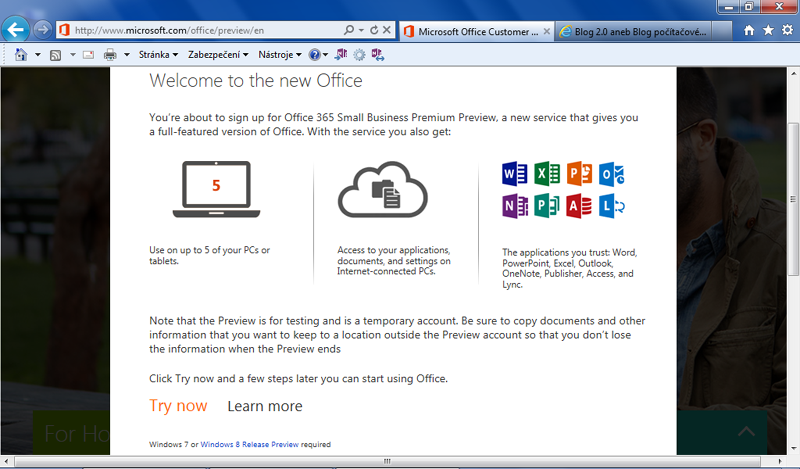Click the Learn more link

pyautogui.click(x=265, y=406)
